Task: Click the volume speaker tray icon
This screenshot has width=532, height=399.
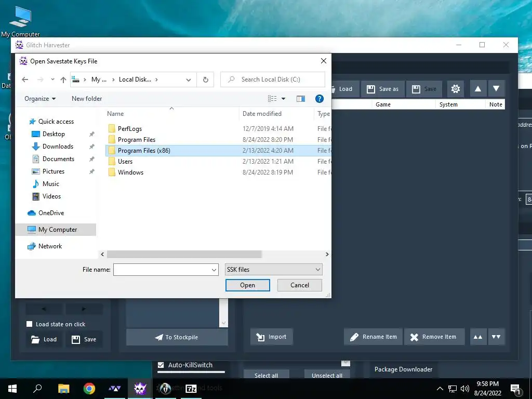Action: point(464,389)
